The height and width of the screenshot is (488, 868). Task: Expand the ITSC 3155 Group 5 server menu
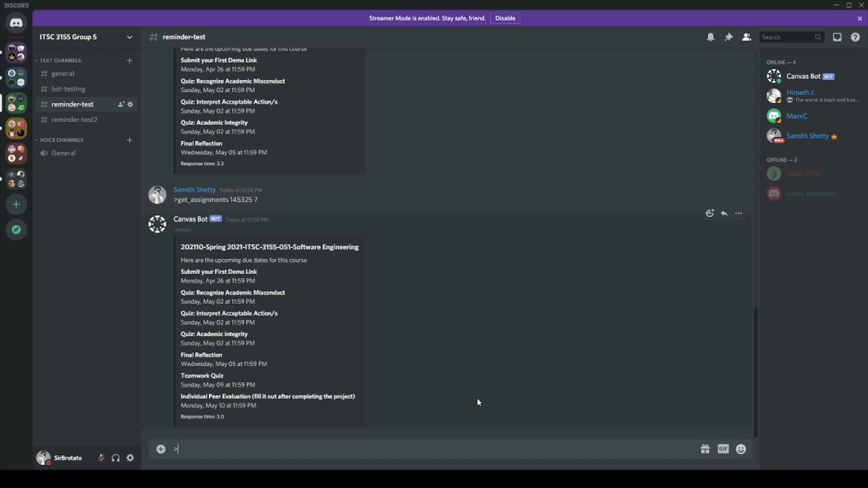point(130,37)
